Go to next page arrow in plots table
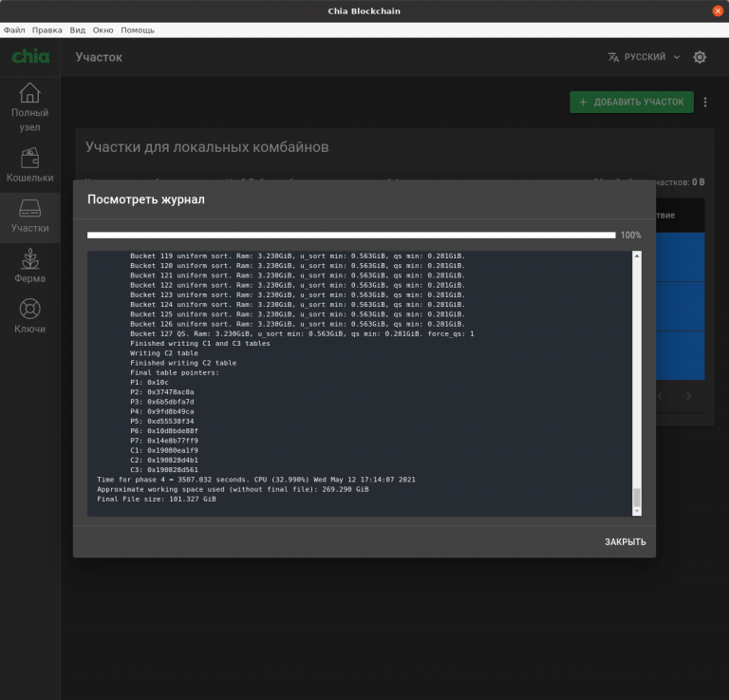This screenshot has width=729, height=700. pos(688,396)
